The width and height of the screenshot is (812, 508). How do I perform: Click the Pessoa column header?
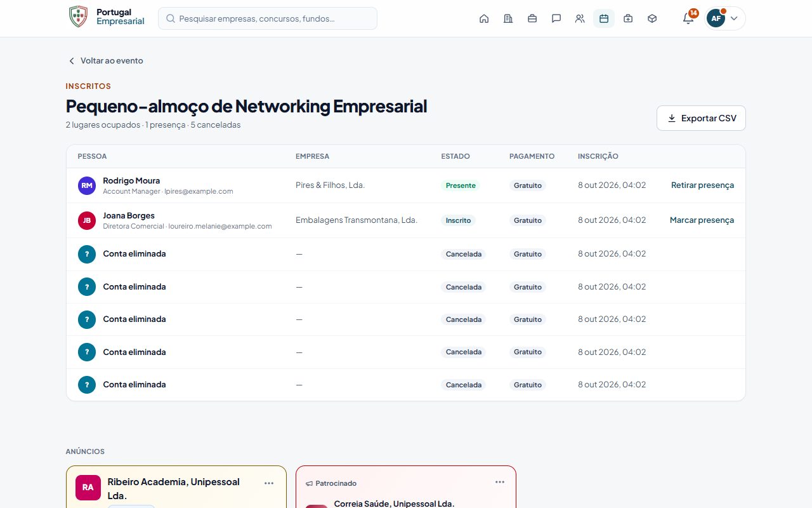[x=92, y=156]
